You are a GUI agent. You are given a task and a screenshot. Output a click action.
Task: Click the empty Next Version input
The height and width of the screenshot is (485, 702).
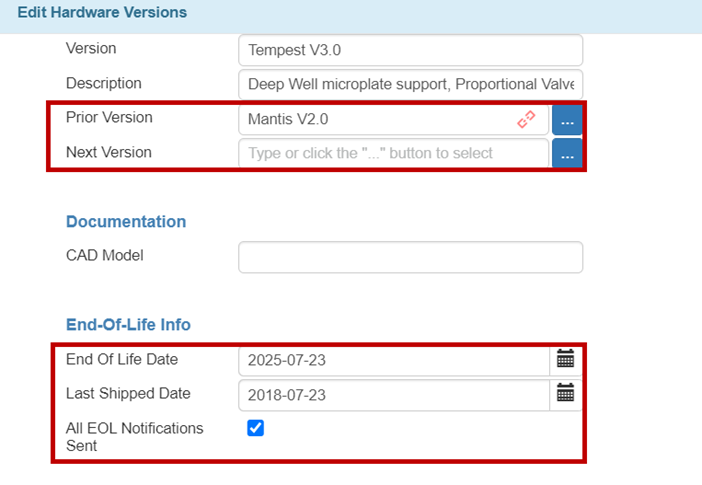tap(393, 154)
